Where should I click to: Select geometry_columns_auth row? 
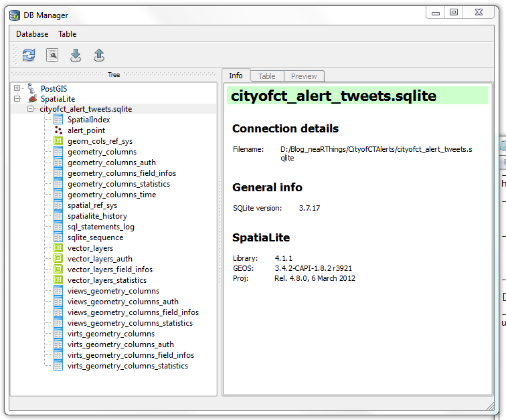click(x=112, y=163)
